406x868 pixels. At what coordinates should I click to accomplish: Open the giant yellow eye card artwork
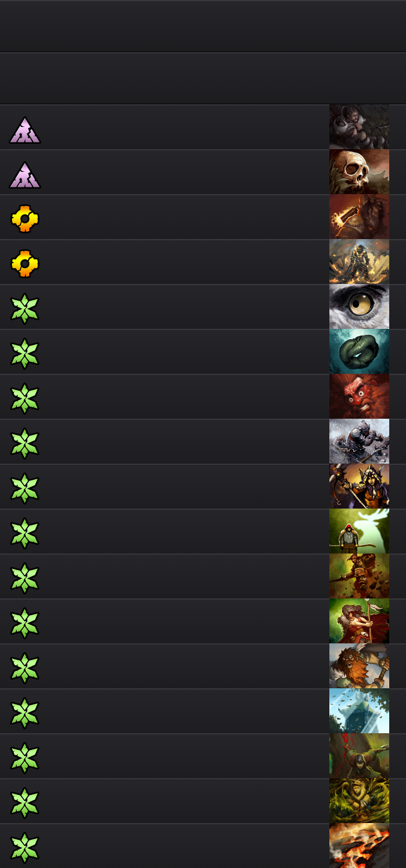click(x=359, y=307)
